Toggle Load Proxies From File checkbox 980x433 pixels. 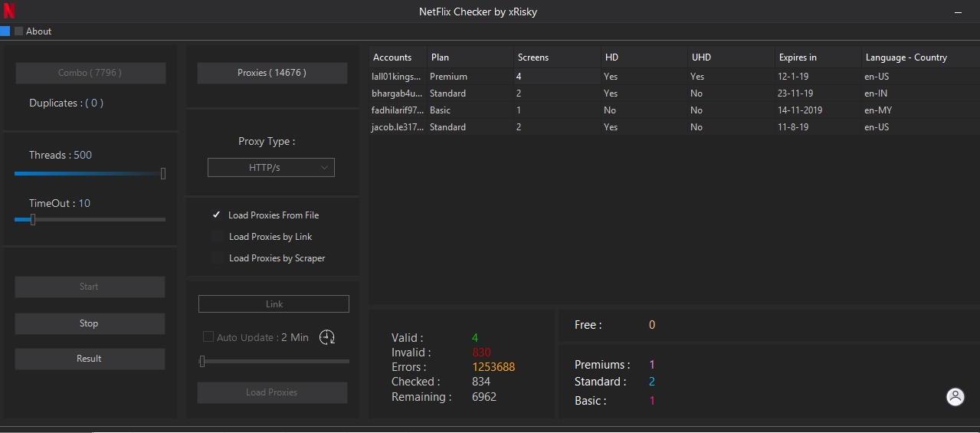(x=217, y=215)
